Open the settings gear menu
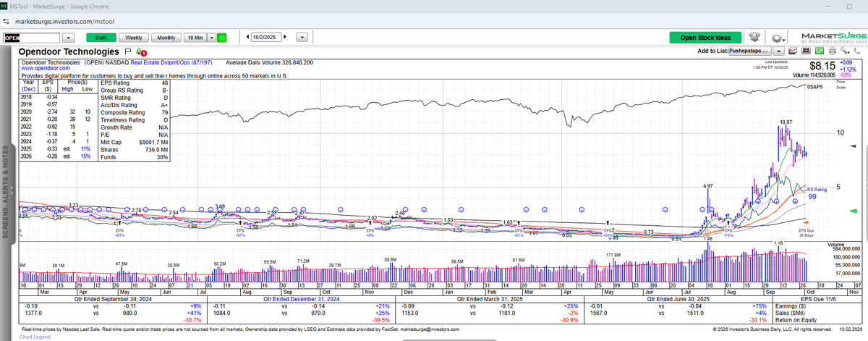 (778, 38)
